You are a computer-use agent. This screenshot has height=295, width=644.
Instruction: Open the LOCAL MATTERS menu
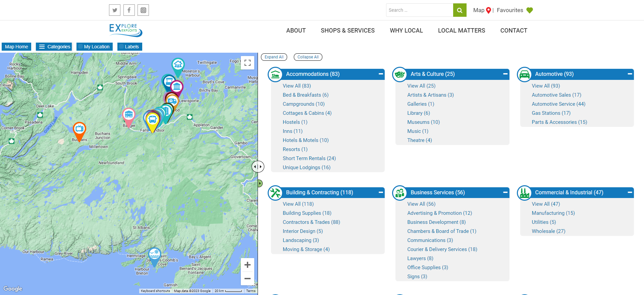pyautogui.click(x=462, y=31)
